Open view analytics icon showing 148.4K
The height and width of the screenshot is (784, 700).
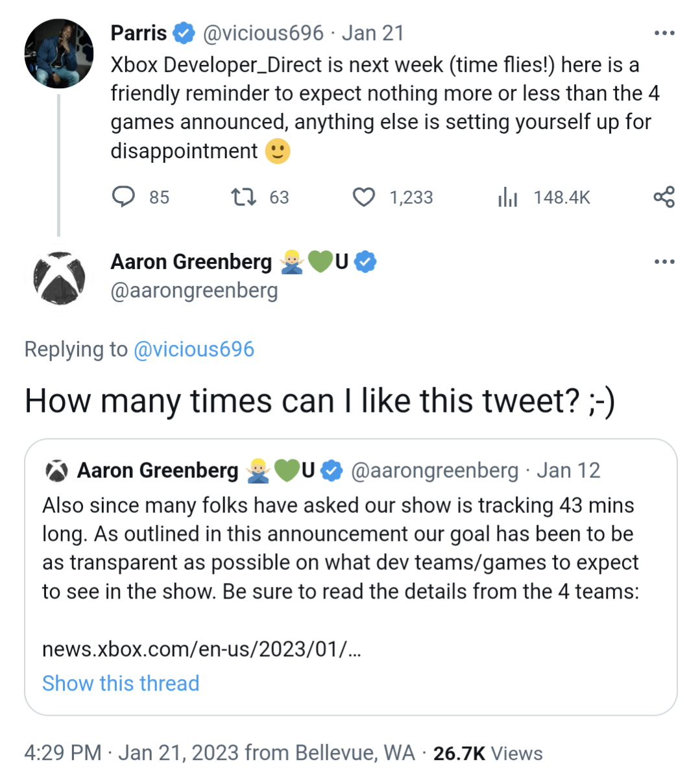[507, 197]
